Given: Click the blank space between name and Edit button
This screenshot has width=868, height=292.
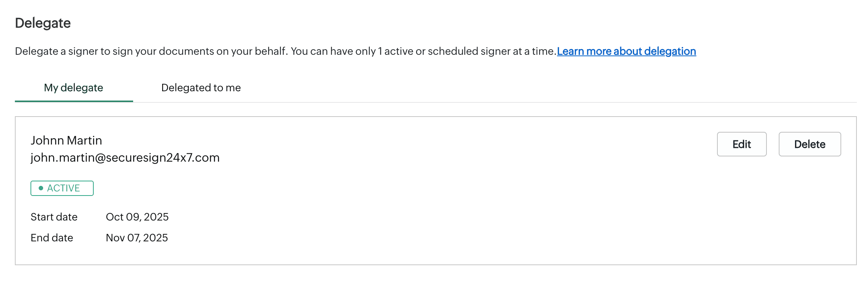Looking at the screenshot, I should [x=446, y=144].
